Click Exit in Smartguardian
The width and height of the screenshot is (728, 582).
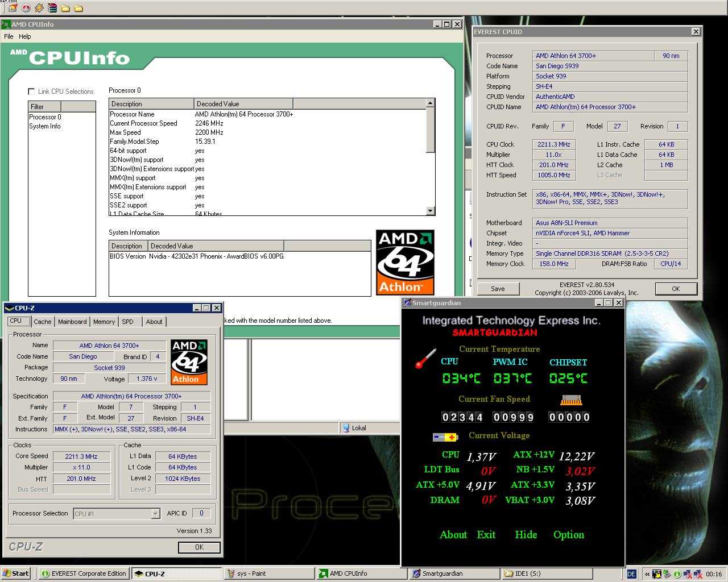(486, 535)
